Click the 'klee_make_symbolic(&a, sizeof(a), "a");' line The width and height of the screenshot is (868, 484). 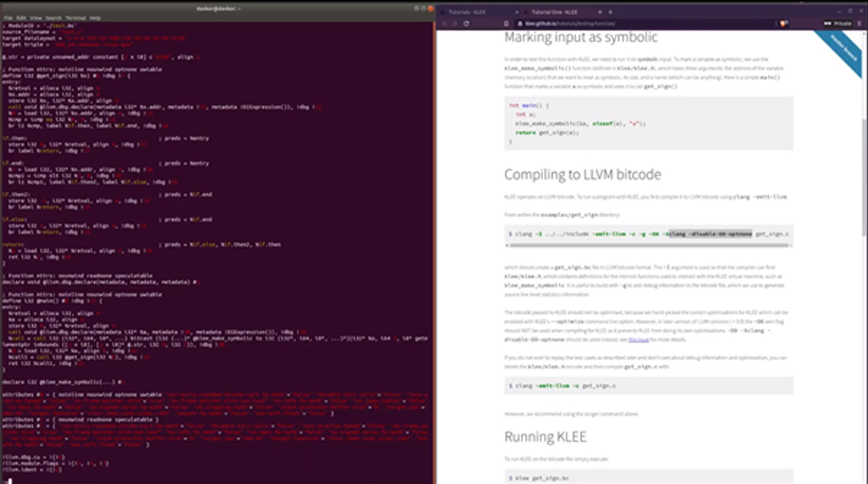pos(580,123)
